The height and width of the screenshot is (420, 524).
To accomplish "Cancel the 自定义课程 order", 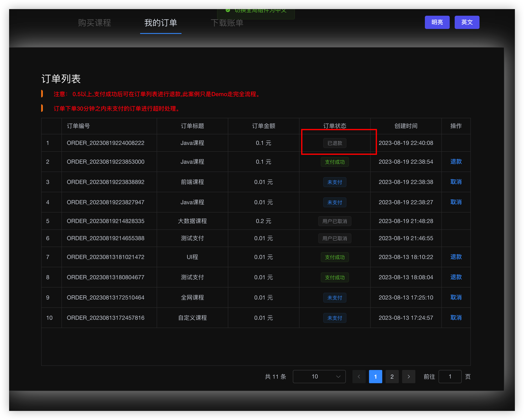I will click(456, 317).
